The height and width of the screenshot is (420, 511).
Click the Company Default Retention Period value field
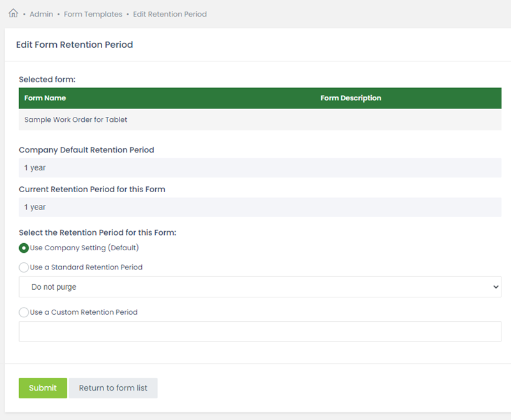260,168
